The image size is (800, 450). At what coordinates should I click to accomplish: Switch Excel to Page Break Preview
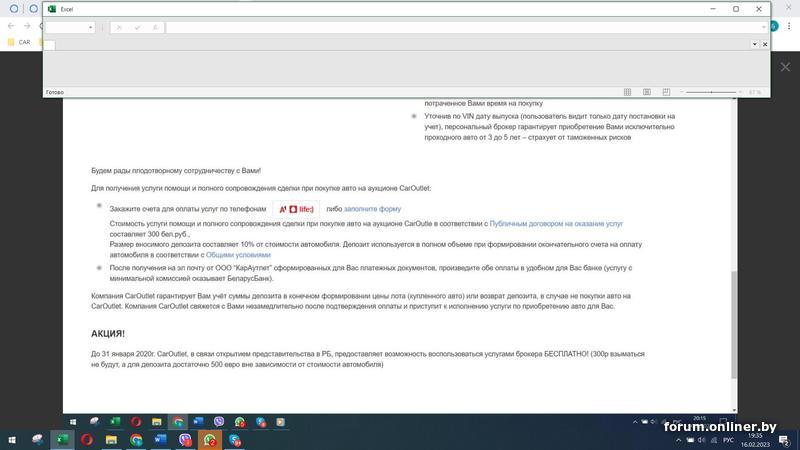pos(666,92)
